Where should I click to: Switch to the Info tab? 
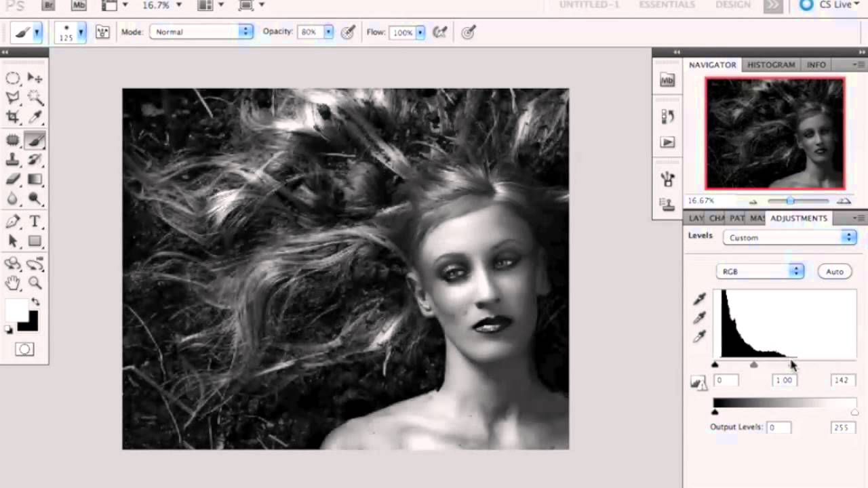[816, 64]
